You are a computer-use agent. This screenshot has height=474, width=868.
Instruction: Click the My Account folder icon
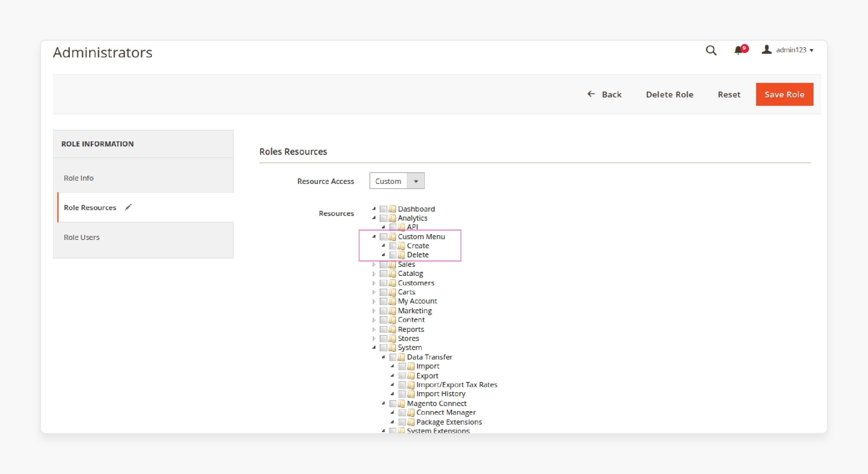pos(392,301)
